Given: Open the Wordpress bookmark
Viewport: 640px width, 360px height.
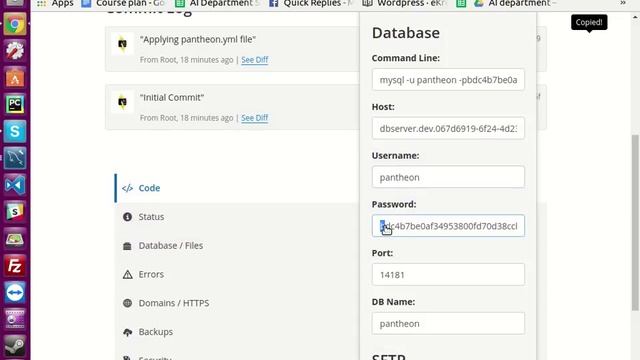Looking at the screenshot, I should [405, 4].
